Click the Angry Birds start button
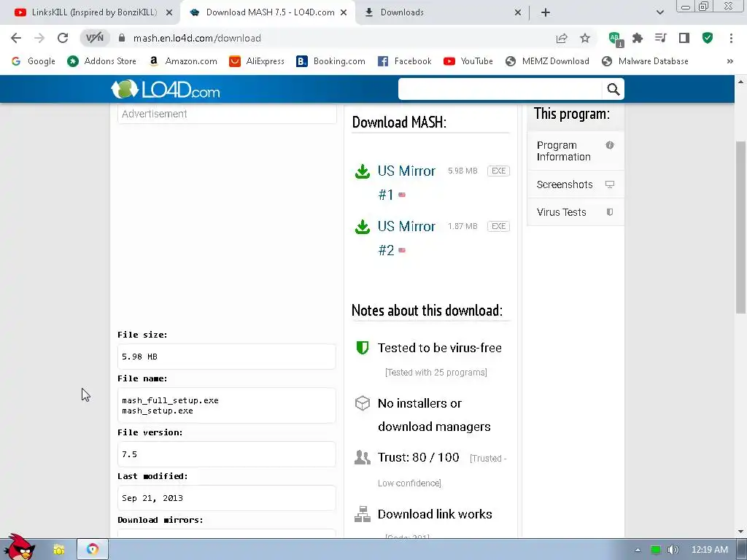This screenshot has height=560, width=747. (20, 547)
